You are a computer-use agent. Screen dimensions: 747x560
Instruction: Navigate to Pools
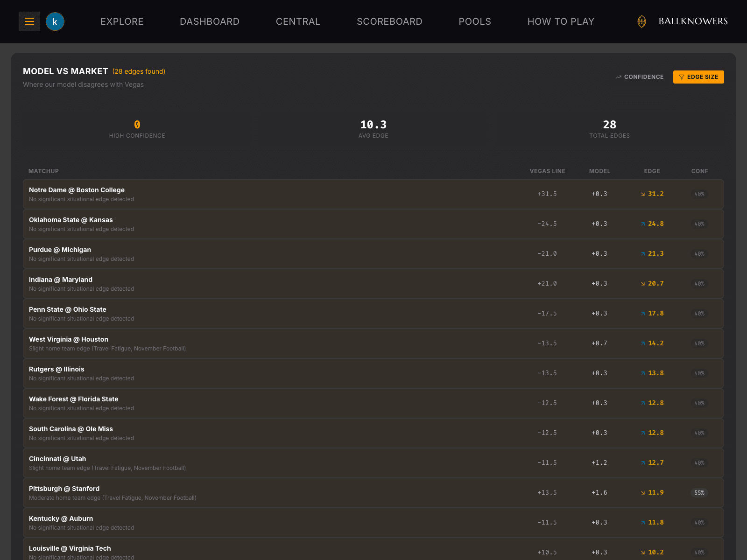click(475, 21)
